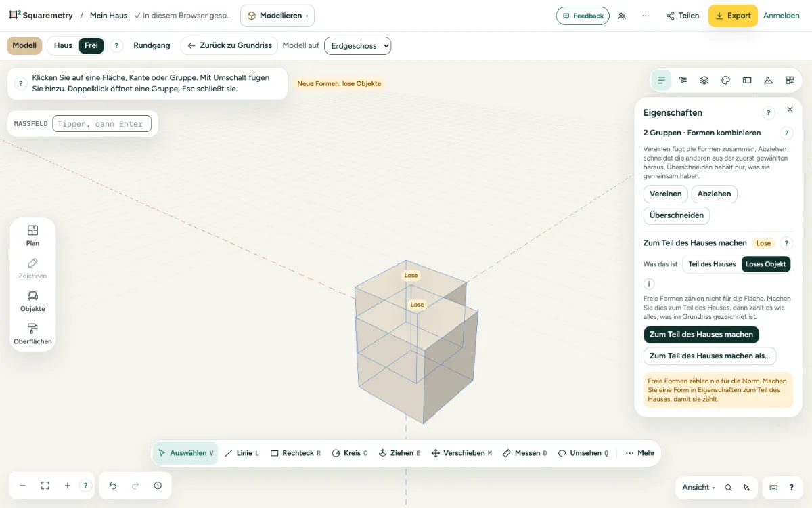The height and width of the screenshot is (508, 812).
Task: Open the three-dot more options in header
Action: pos(646,16)
